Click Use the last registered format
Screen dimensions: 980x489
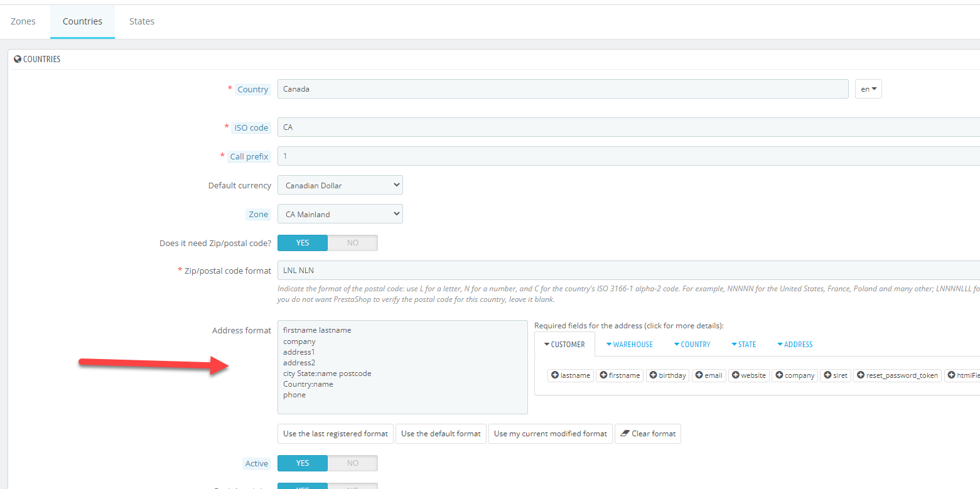coord(335,434)
